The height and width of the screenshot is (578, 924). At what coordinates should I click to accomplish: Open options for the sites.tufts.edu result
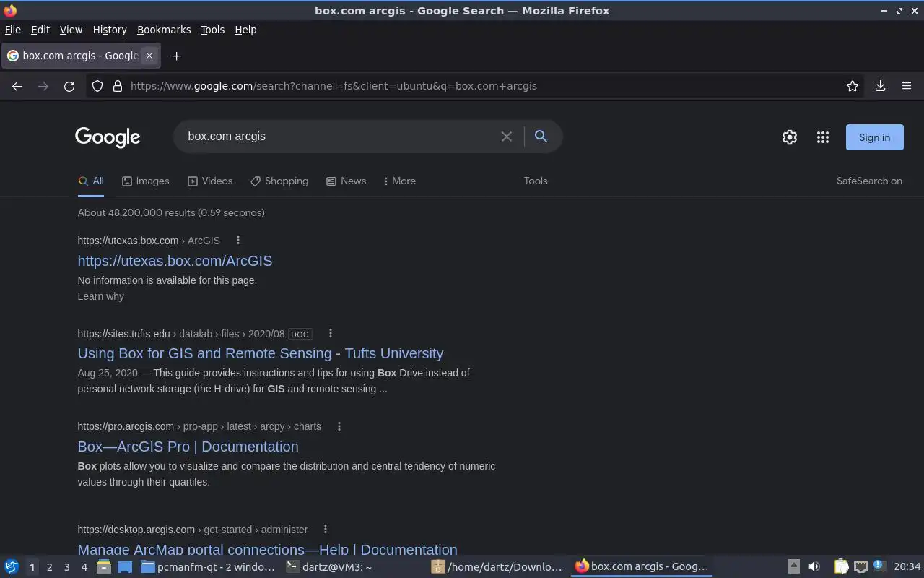coord(330,333)
